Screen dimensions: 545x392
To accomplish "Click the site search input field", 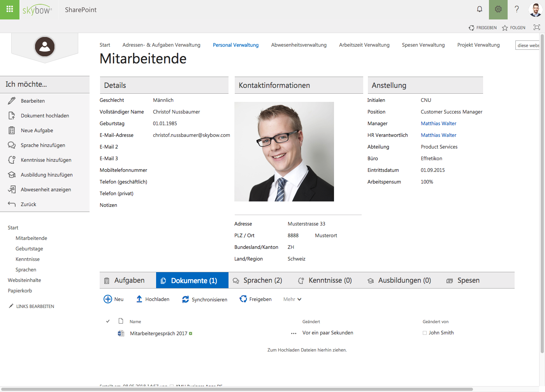I will click(x=527, y=45).
